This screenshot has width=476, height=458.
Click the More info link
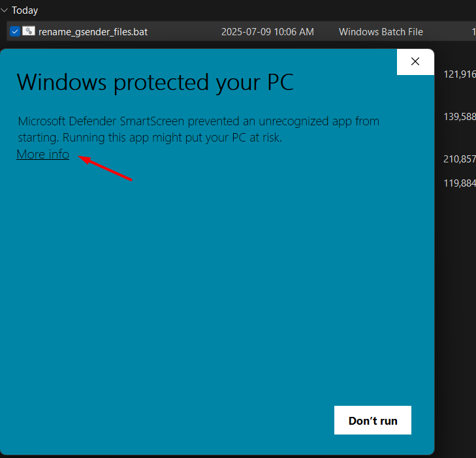43,155
